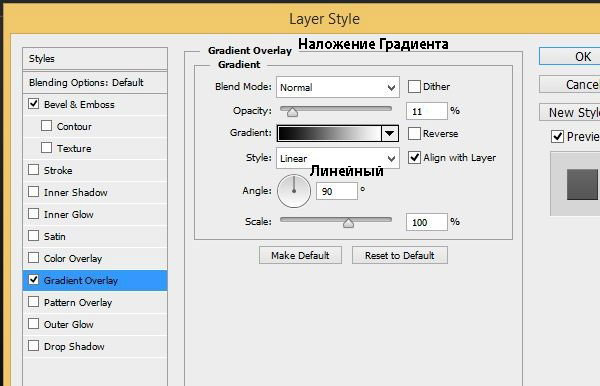This screenshot has height=386, width=600.
Task: Open the gradient Style dropdown set to Linear
Action: [338, 158]
